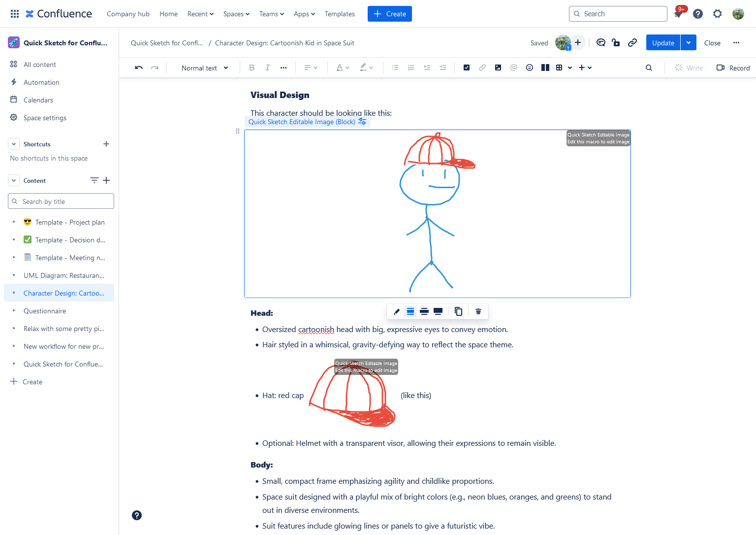Redo the last edit
This screenshot has height=535, width=756.
coord(155,67)
